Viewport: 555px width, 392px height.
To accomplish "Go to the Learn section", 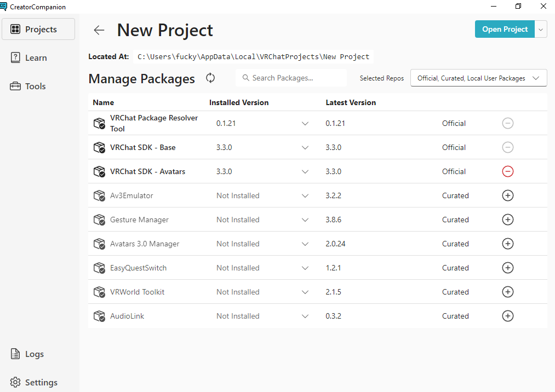I will tap(28, 57).
